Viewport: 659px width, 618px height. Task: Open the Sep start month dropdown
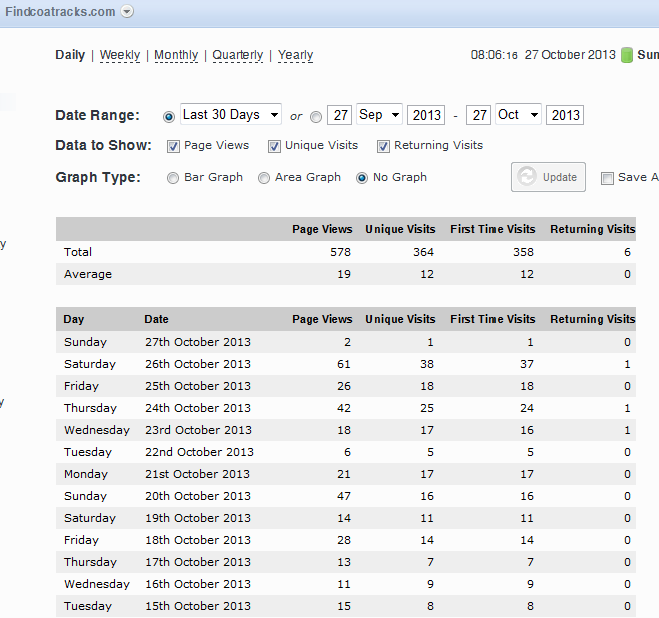coord(379,114)
